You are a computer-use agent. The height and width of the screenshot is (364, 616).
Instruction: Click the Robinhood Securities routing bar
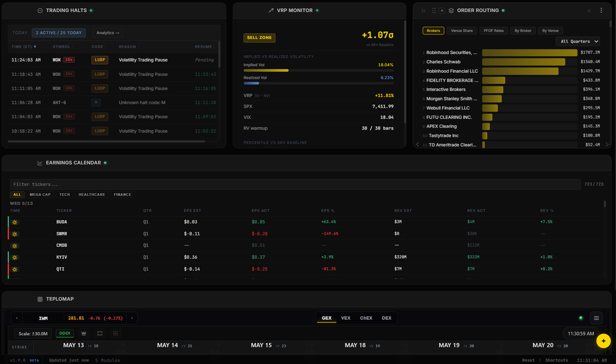point(530,53)
